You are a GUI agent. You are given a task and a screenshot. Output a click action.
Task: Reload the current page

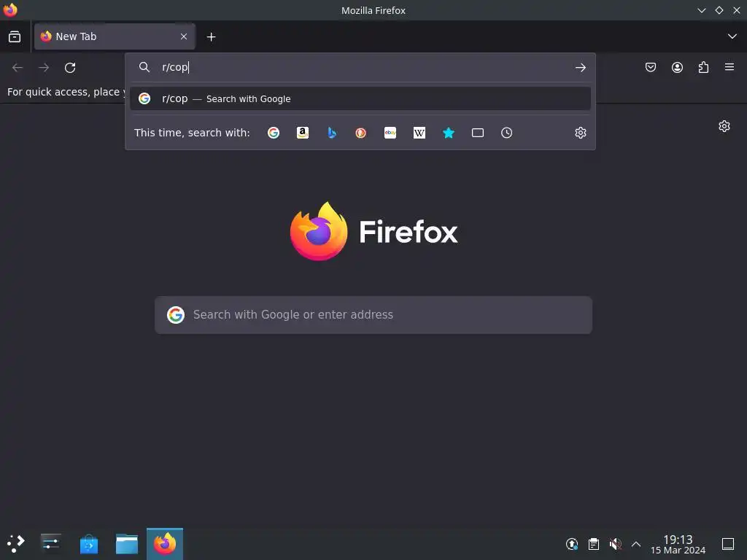point(70,68)
